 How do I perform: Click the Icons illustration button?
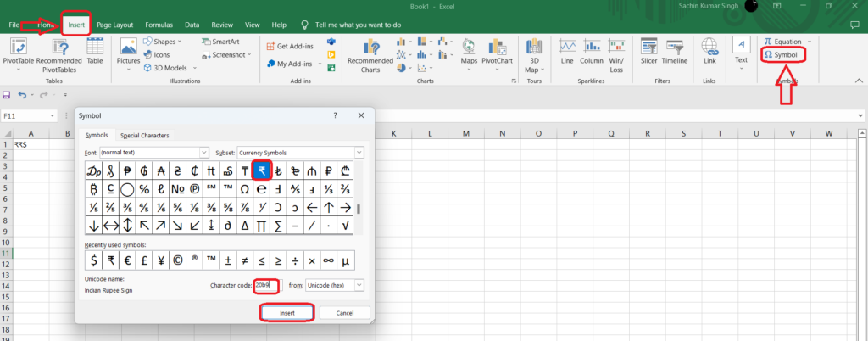[x=157, y=55]
